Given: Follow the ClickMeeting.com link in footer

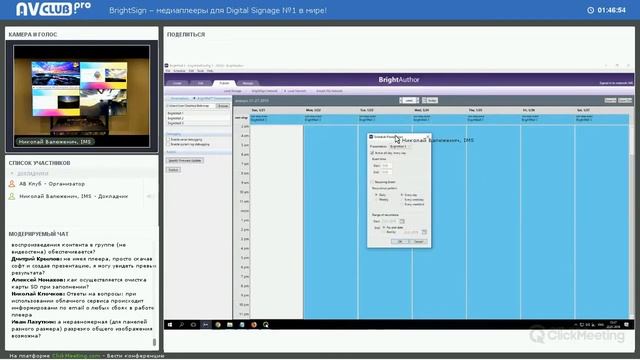Looking at the screenshot, I should pyautogui.click(x=76, y=356).
